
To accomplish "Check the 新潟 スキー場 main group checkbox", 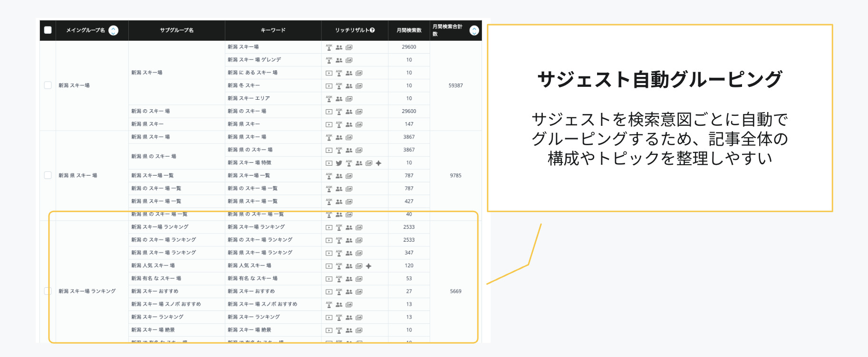I will [48, 85].
